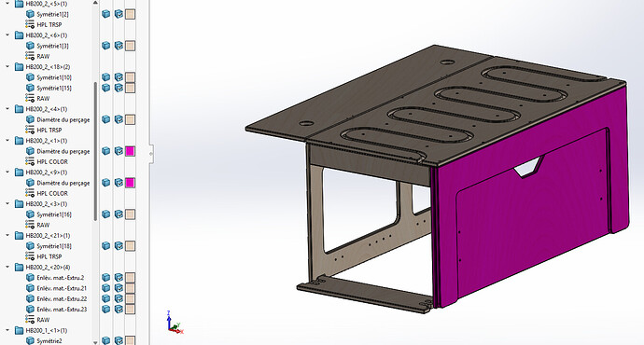Click the Symétrie1[10] body icon
This screenshot has width=644, height=345.
click(30, 77)
